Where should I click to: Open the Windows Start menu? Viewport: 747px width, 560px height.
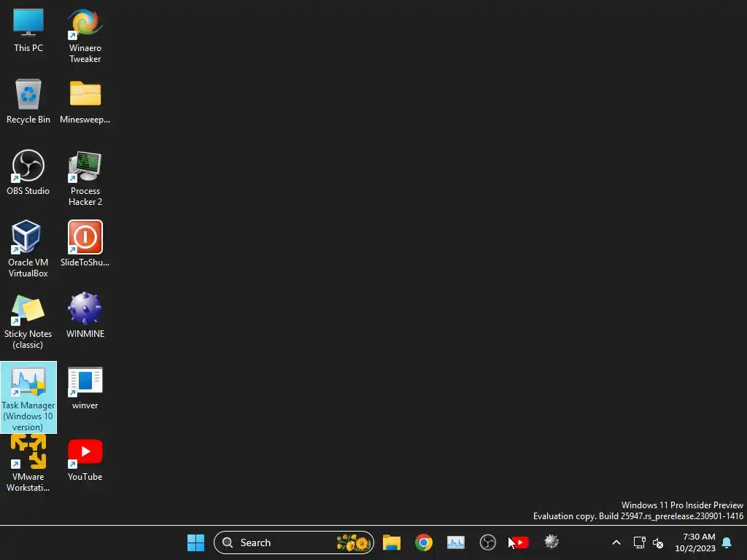click(196, 542)
